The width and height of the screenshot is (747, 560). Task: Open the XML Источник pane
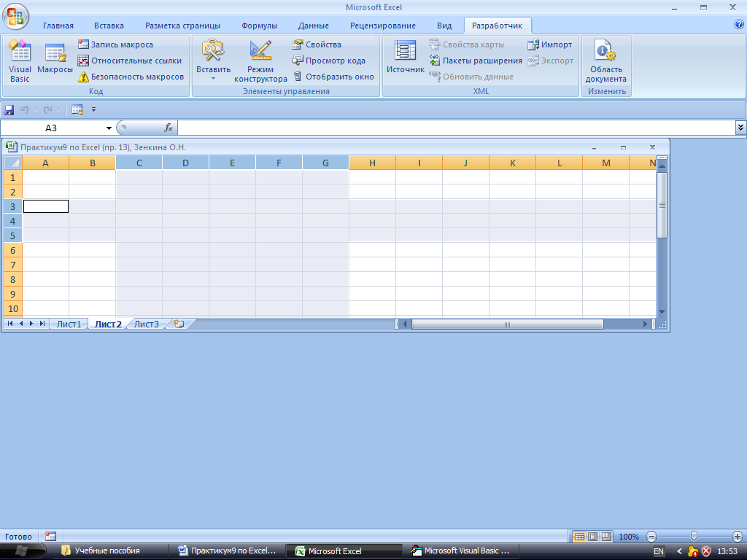tap(405, 58)
